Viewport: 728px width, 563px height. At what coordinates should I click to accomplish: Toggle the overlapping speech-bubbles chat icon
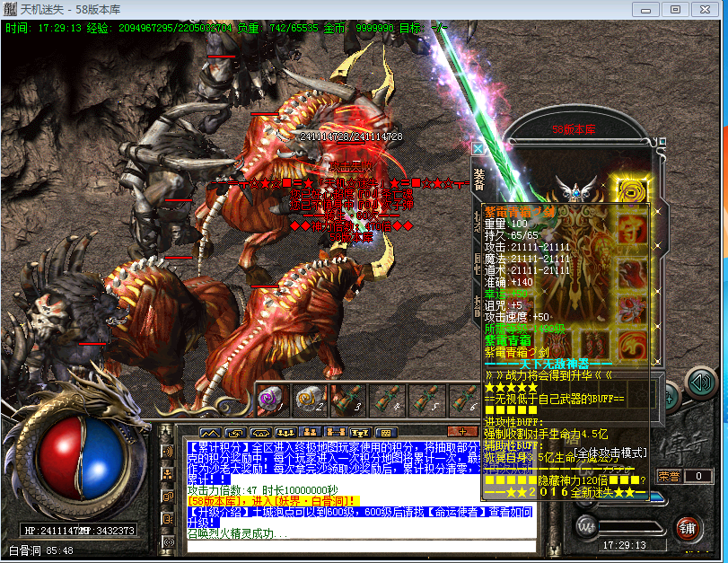[x=168, y=497]
